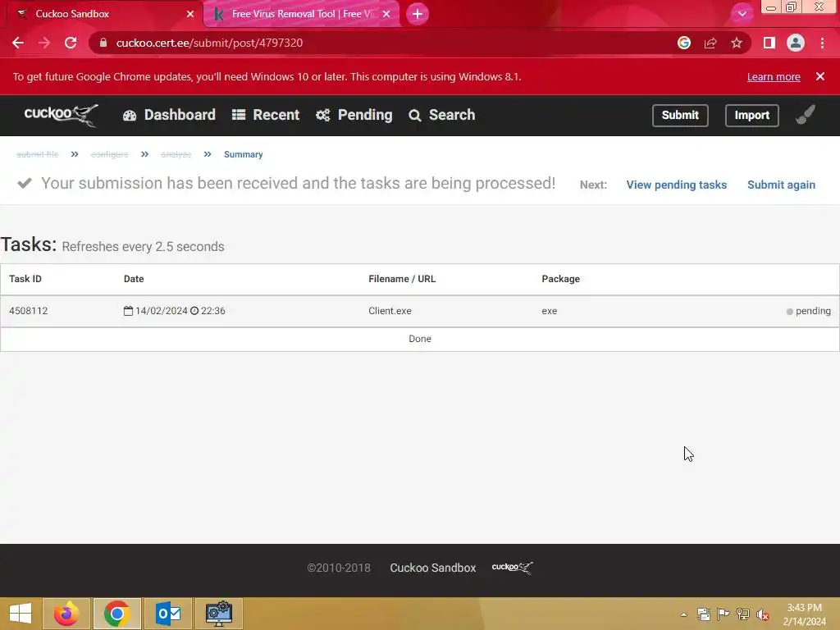Open Firefox from the taskbar

66,614
